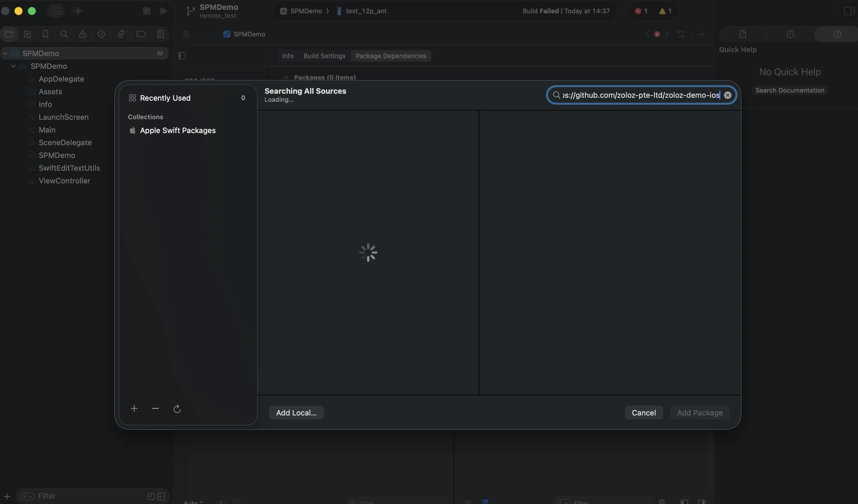
Task: Click Search Documentation in Quick Help
Action: [x=790, y=90]
